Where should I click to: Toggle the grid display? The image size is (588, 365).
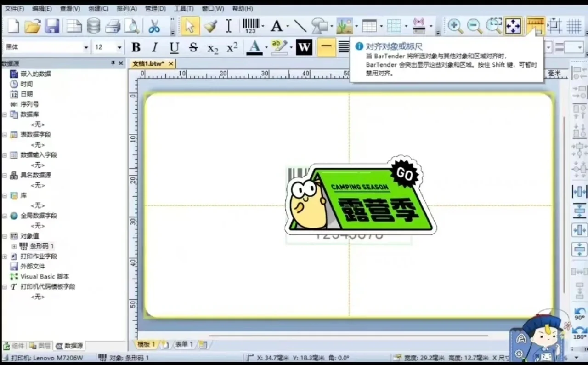click(x=574, y=26)
